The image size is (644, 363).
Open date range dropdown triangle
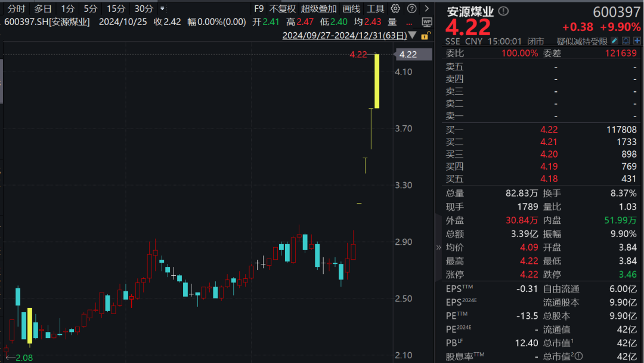click(x=413, y=35)
